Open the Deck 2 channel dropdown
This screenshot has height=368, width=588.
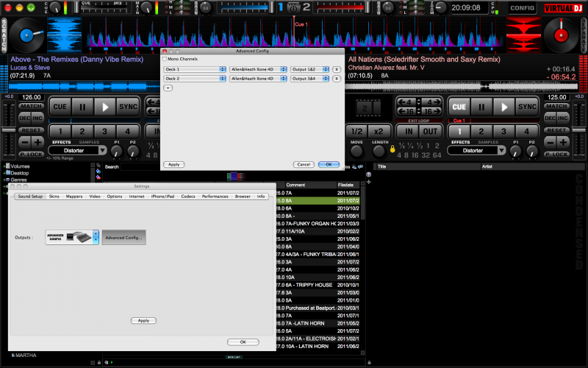[195, 78]
